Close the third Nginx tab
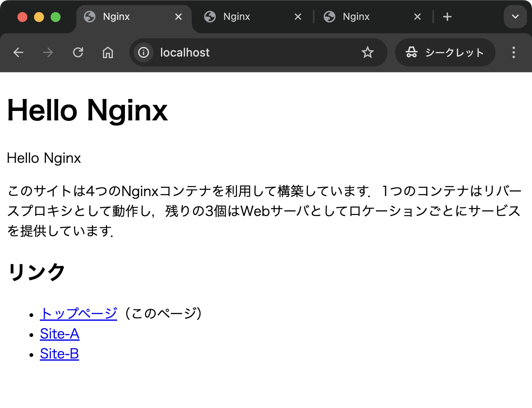This screenshot has height=408, width=532. pos(417,17)
